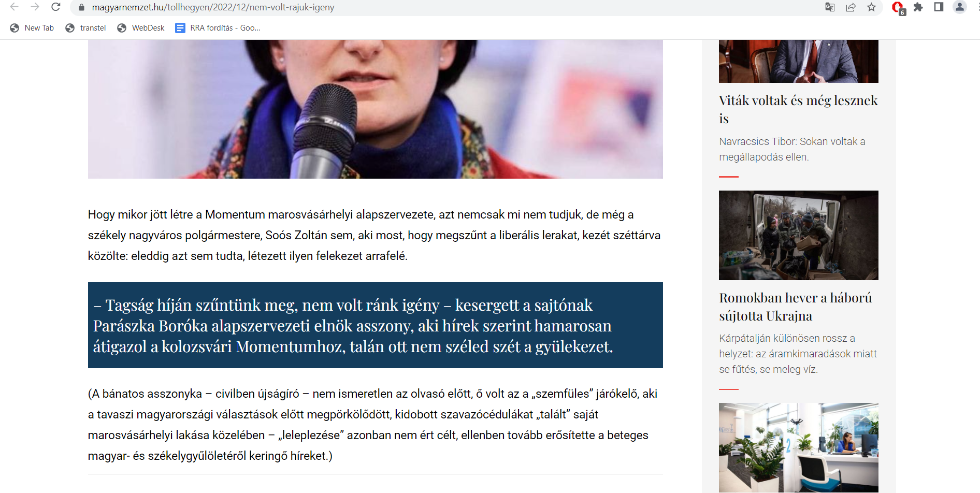Click the Kárpátalján különösen rossz summary
This screenshot has height=493, width=980.
798,354
